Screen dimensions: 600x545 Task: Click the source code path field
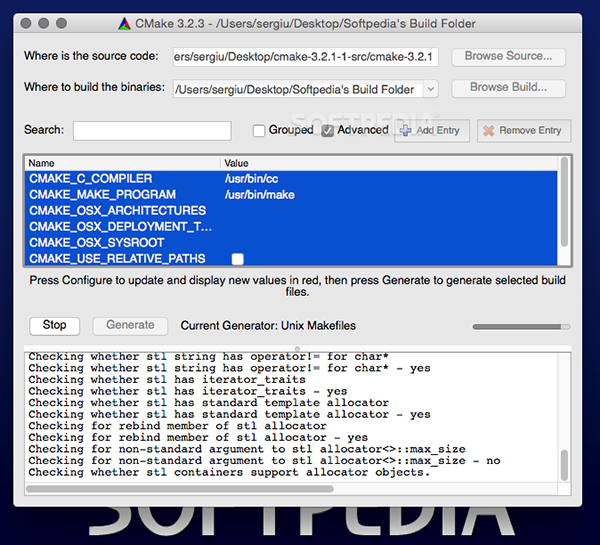pos(305,57)
